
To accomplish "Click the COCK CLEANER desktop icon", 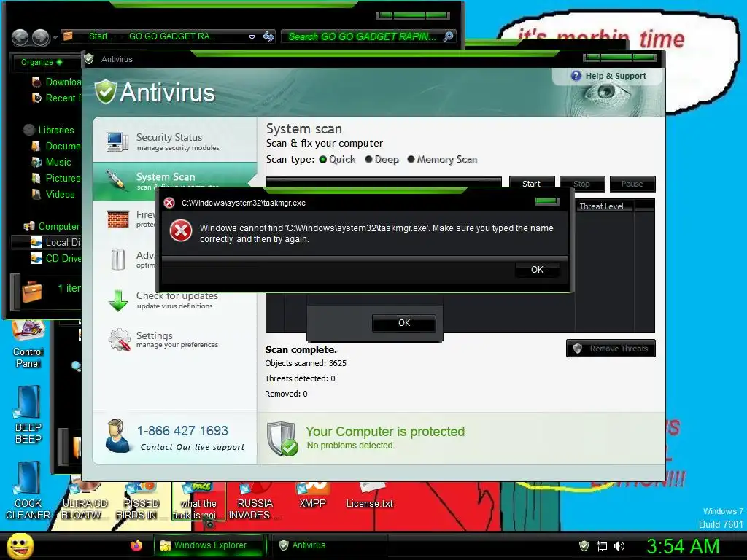I will [x=28, y=491].
